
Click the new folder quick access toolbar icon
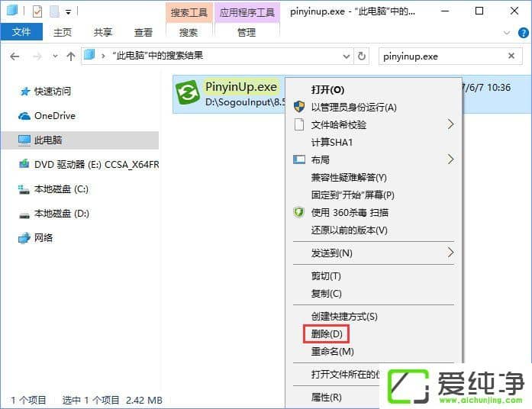[x=54, y=11]
